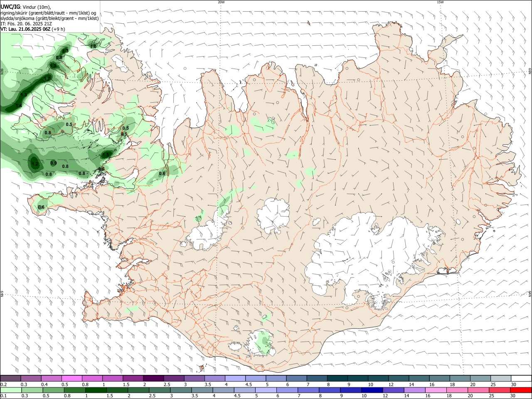Click the crimson 25 mm rain swatch
Screen dimensions: 532x399
[500, 390]
